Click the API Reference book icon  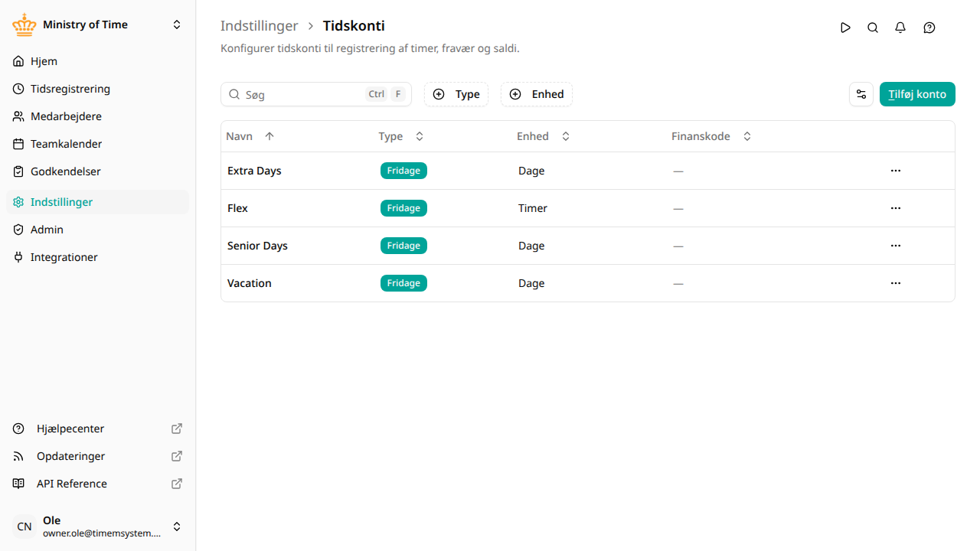[18, 484]
